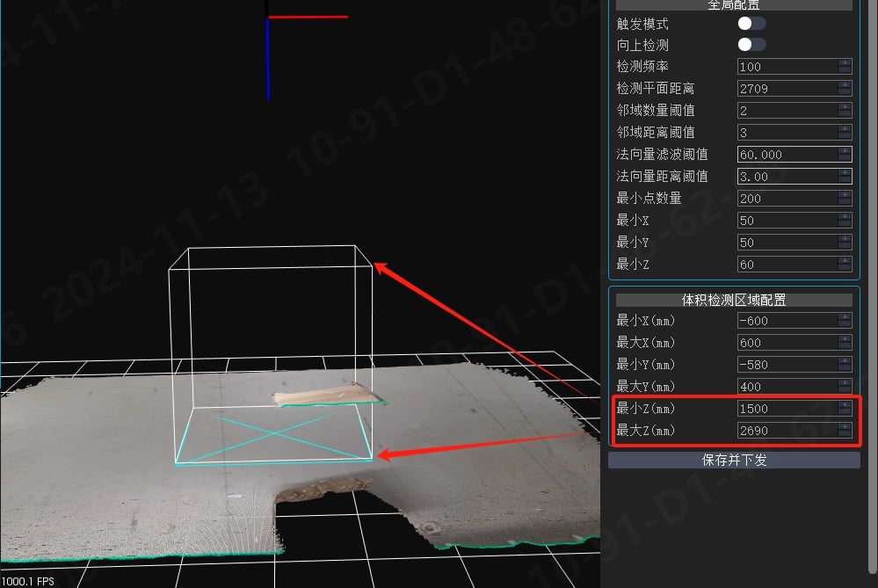
Task: Click the 最小Z(mm) label
Action: click(646, 409)
